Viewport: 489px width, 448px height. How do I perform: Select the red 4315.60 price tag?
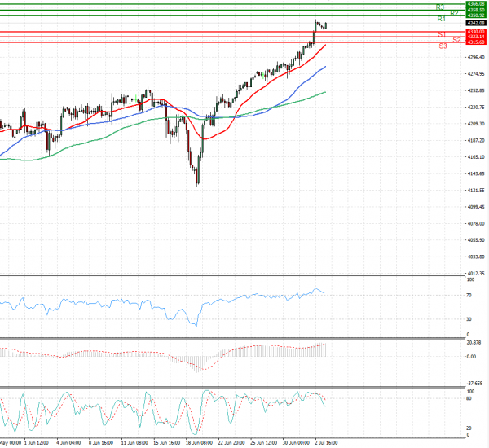[476, 42]
